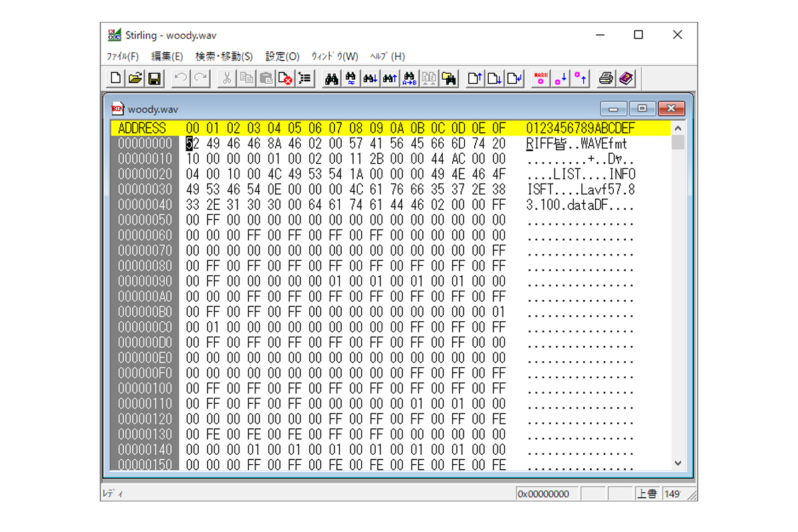798x532 pixels.
Task: Click the delete icon with red X
Action: [x=285, y=78]
